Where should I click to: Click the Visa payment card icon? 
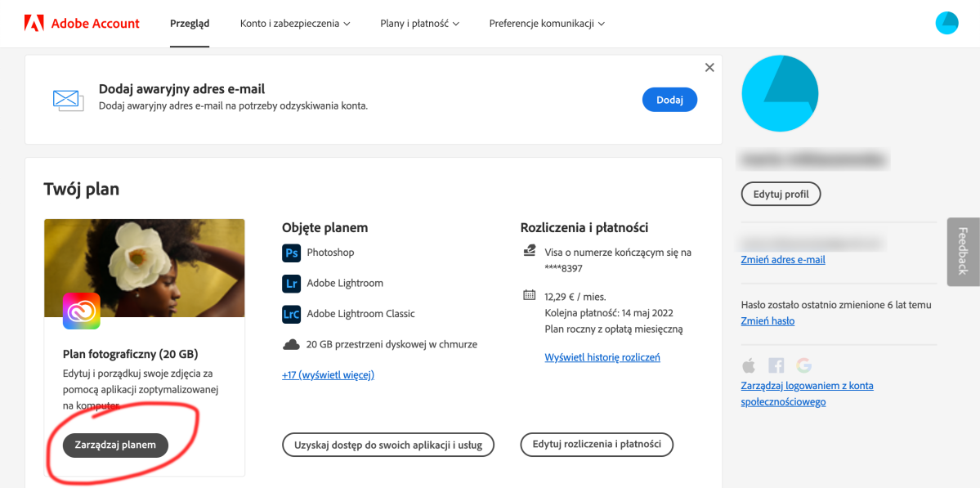pos(529,252)
